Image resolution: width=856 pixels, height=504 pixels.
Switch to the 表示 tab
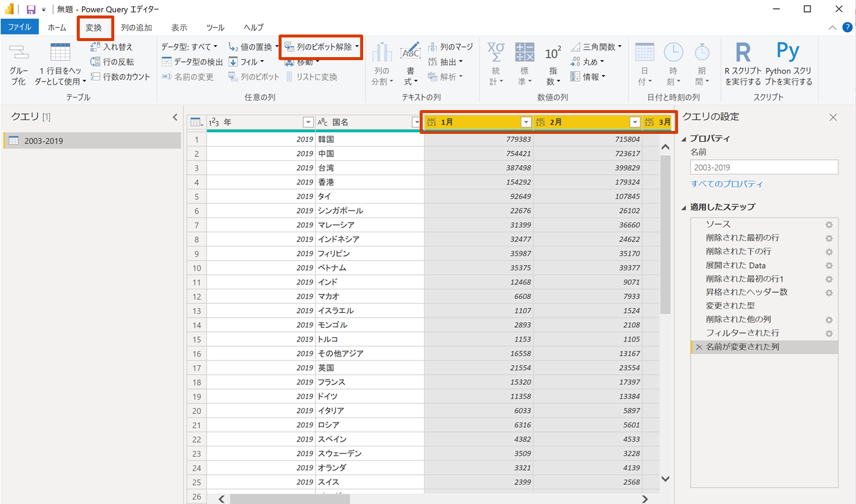(179, 27)
